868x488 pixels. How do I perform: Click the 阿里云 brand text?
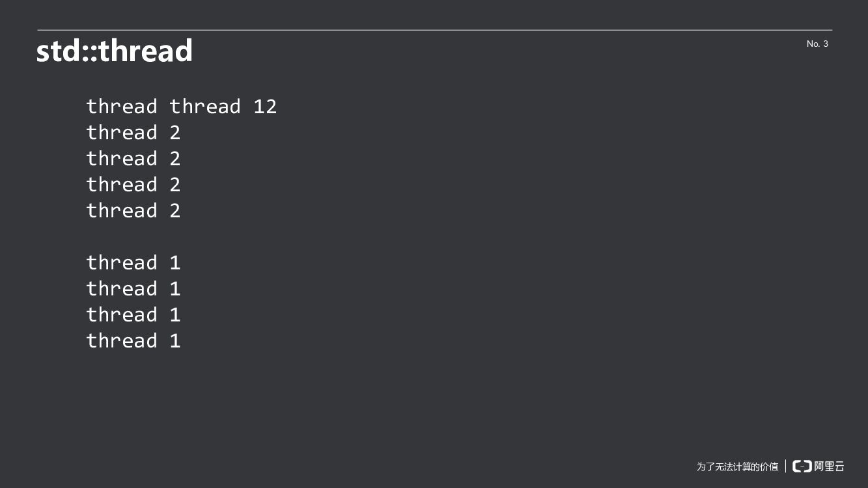click(x=829, y=466)
